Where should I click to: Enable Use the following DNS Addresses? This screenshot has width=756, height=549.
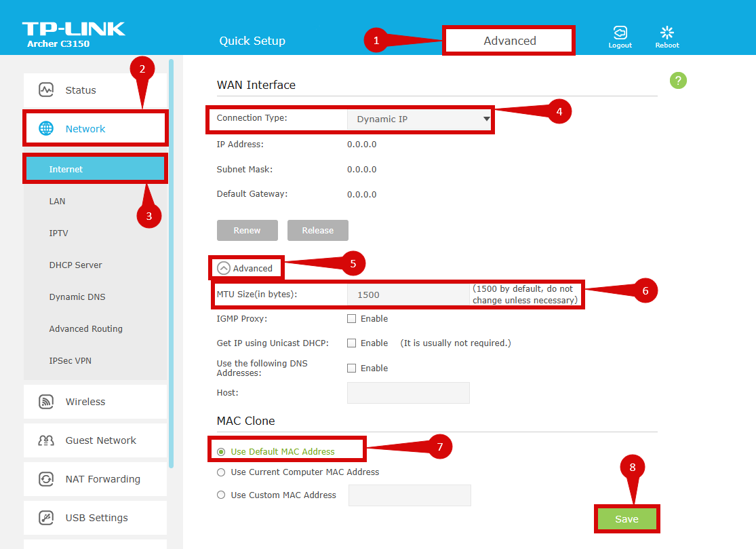click(351, 368)
